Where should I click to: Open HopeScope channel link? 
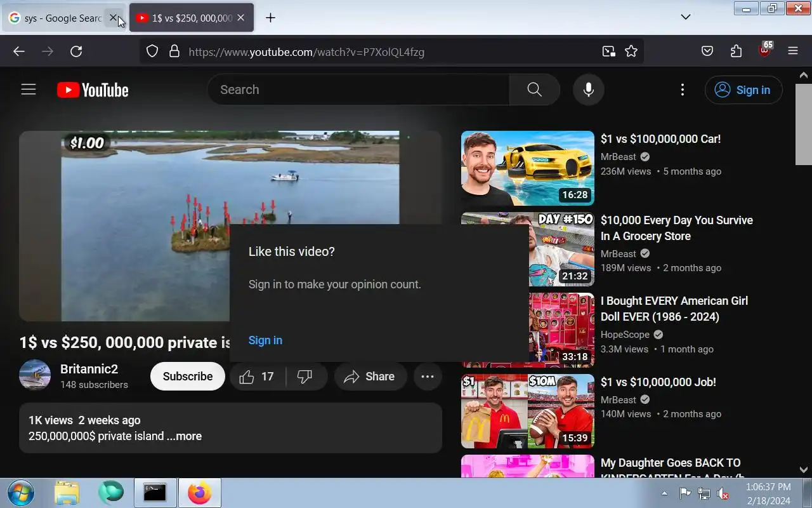click(x=625, y=335)
